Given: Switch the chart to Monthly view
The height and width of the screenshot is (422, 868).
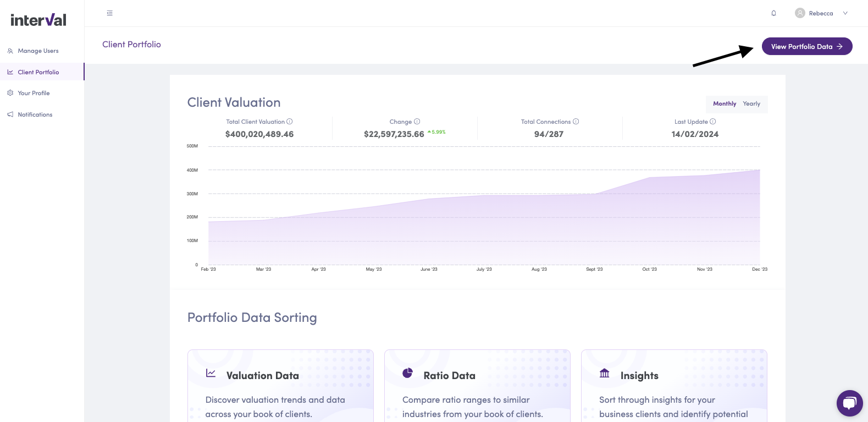Looking at the screenshot, I should (725, 104).
